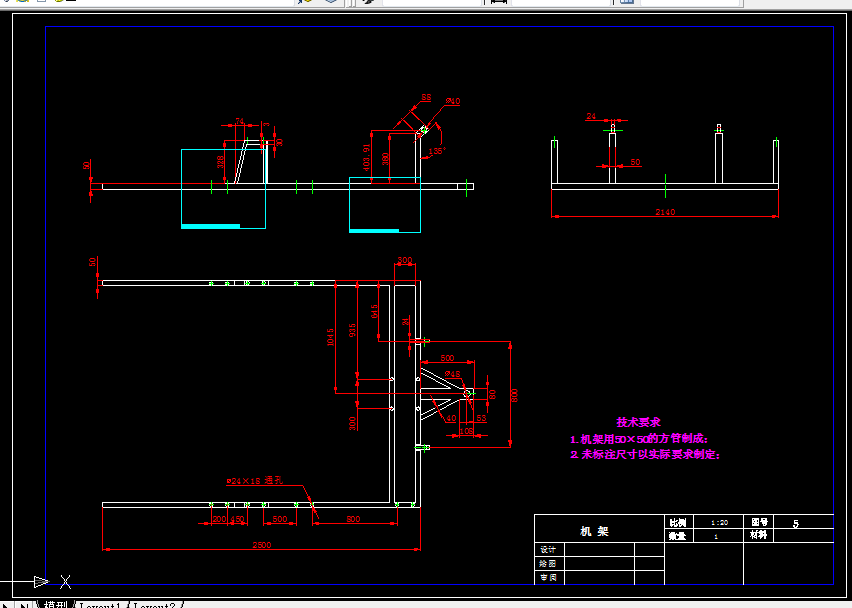Select the 80 vertical dimension at bracket
The width and height of the screenshot is (852, 608).
click(492, 394)
